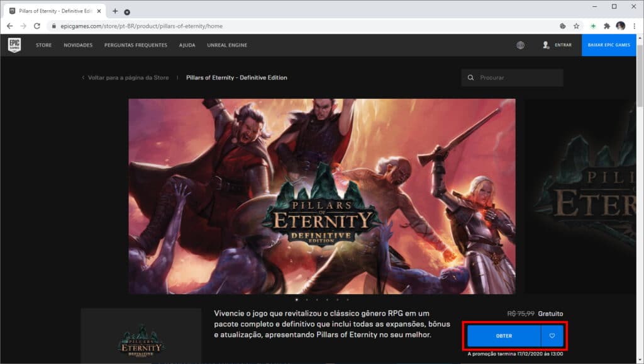Click the OBTER button
The image size is (644, 364).
[x=504, y=336]
